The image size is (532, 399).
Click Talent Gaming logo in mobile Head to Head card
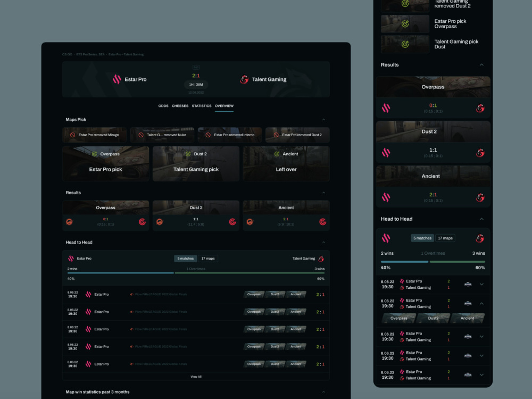480,238
